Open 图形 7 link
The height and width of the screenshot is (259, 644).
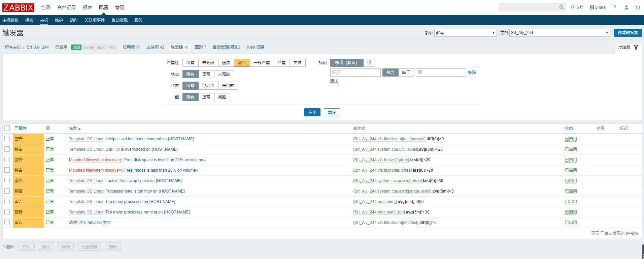coord(201,47)
